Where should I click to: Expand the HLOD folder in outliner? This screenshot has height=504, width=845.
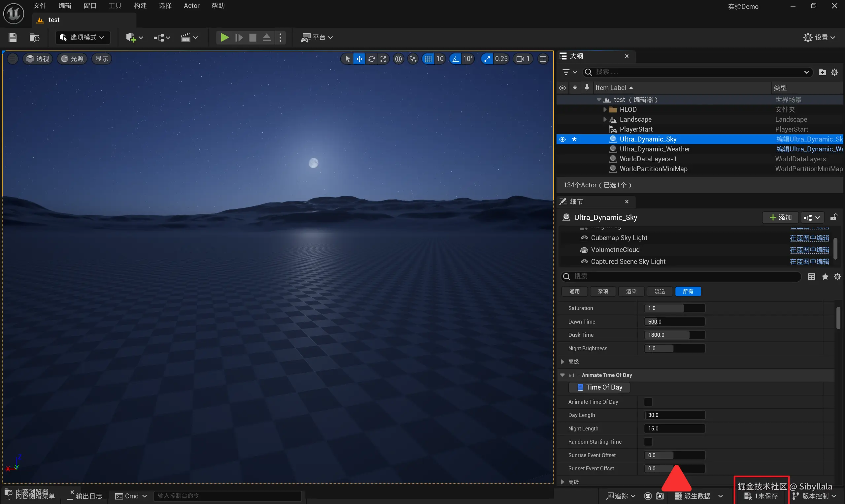click(605, 110)
